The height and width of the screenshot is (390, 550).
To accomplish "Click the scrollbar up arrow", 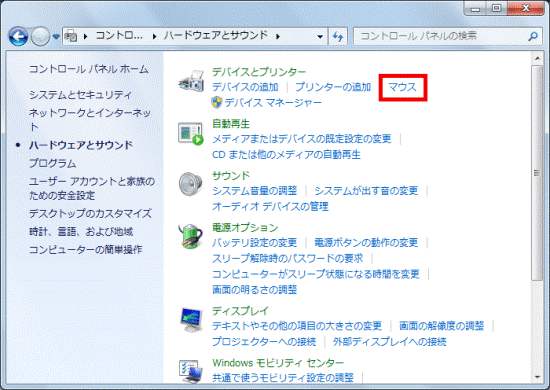I will point(537,58).
